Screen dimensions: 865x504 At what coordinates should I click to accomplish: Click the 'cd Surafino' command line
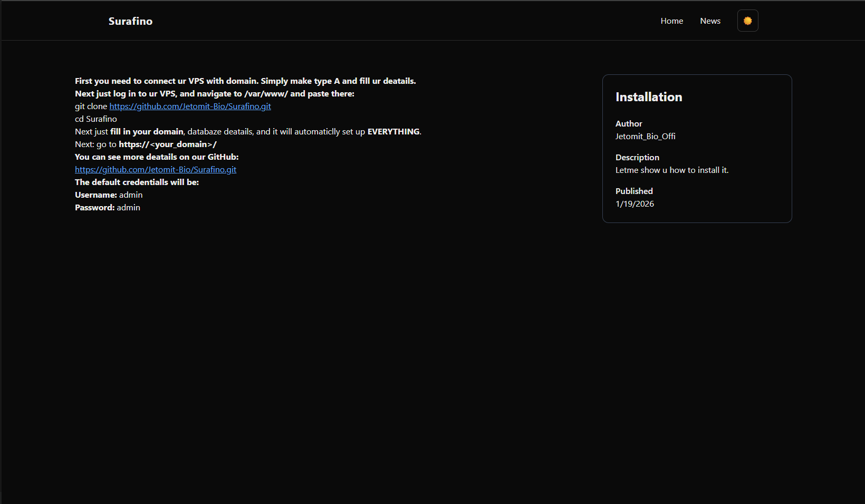[96, 119]
